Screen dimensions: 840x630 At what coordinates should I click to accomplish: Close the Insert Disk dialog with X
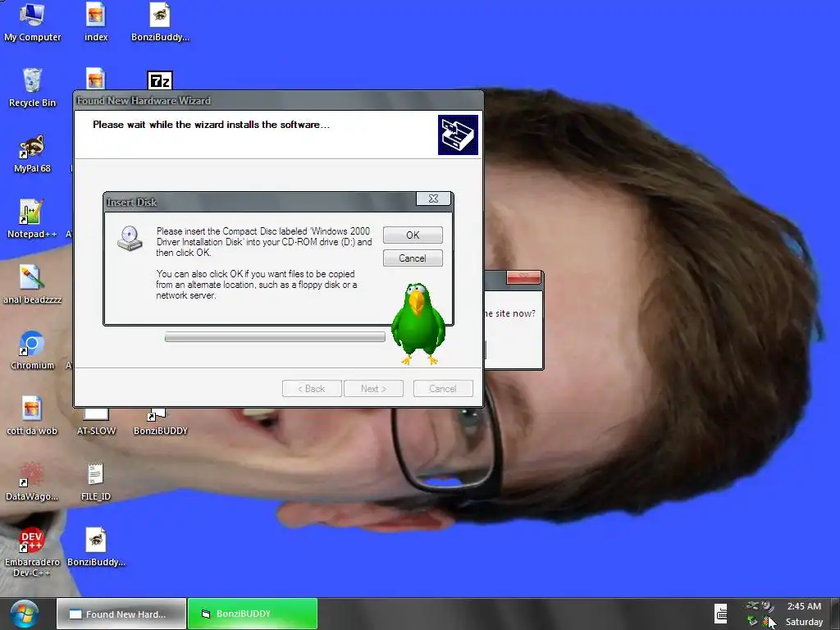(x=433, y=199)
